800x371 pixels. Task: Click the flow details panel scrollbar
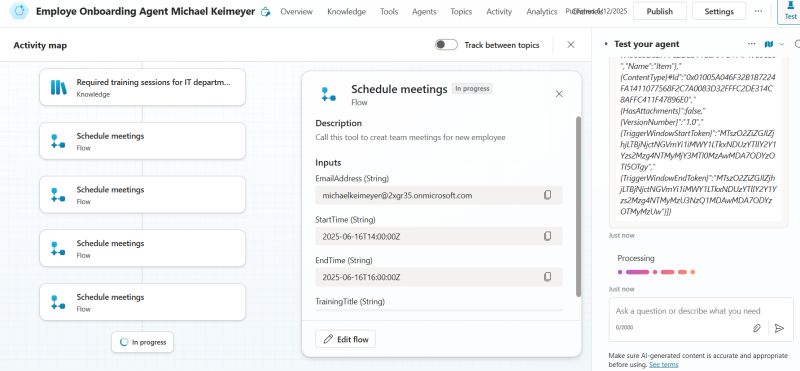point(578,206)
